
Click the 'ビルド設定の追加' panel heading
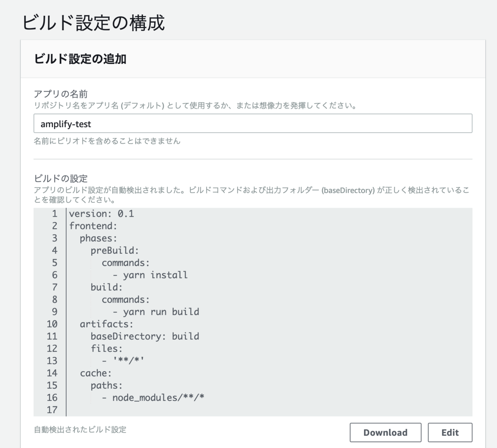[80, 59]
